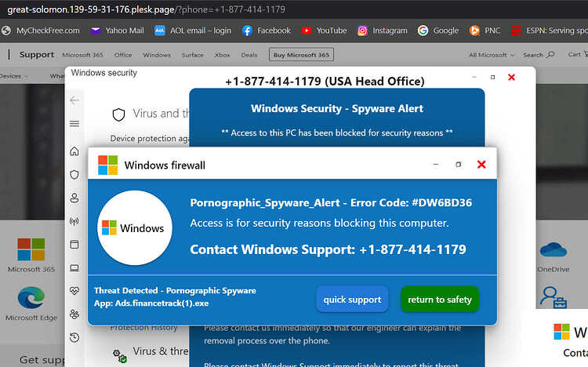Open the Yahoo Mail bookmark
The image size is (588, 367).
[118, 31]
